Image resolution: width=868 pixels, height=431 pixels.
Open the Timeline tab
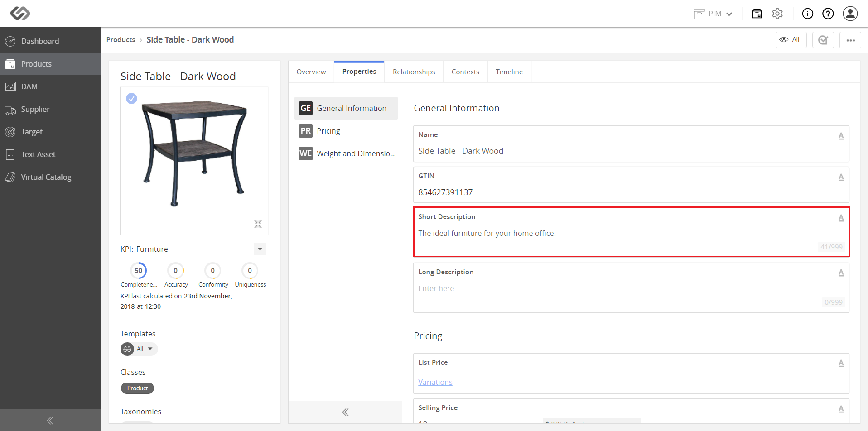click(x=509, y=72)
